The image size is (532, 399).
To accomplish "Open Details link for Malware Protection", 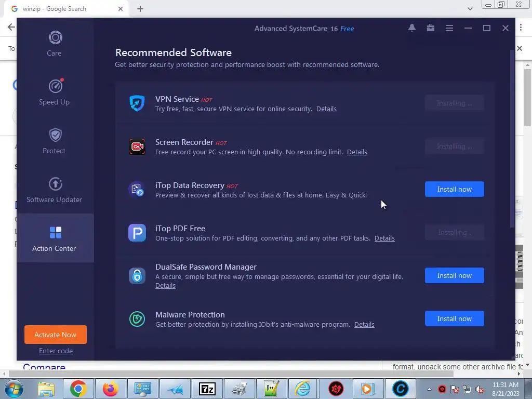I will (364, 325).
